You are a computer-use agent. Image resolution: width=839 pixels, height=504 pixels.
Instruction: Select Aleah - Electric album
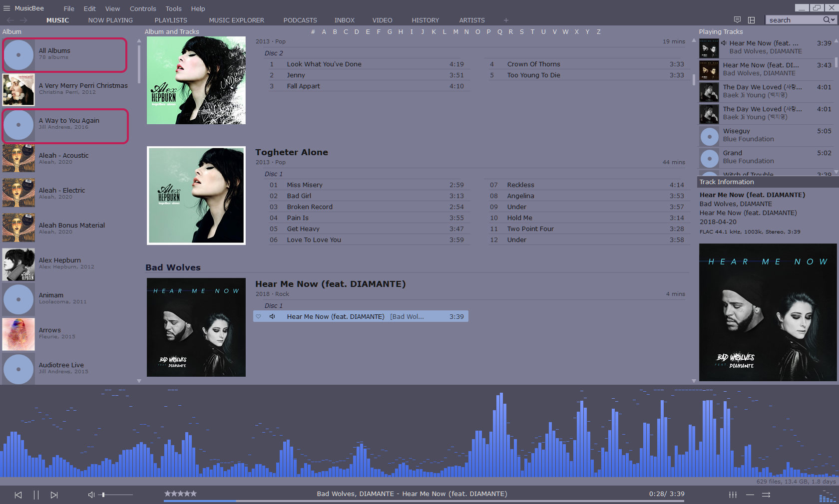point(65,193)
